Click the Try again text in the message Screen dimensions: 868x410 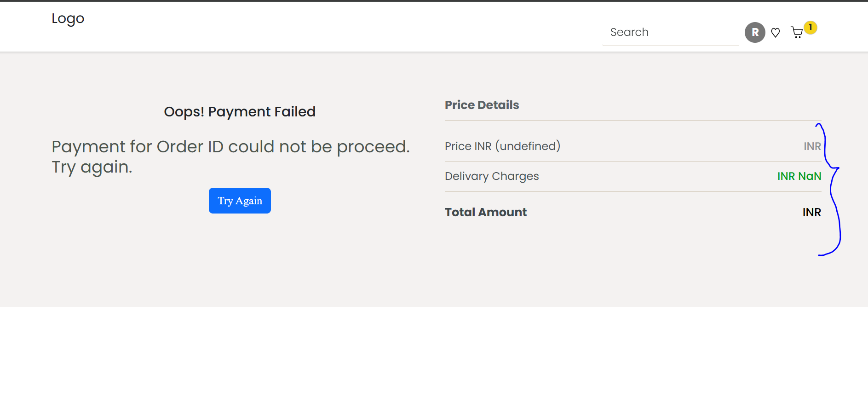[x=92, y=167]
